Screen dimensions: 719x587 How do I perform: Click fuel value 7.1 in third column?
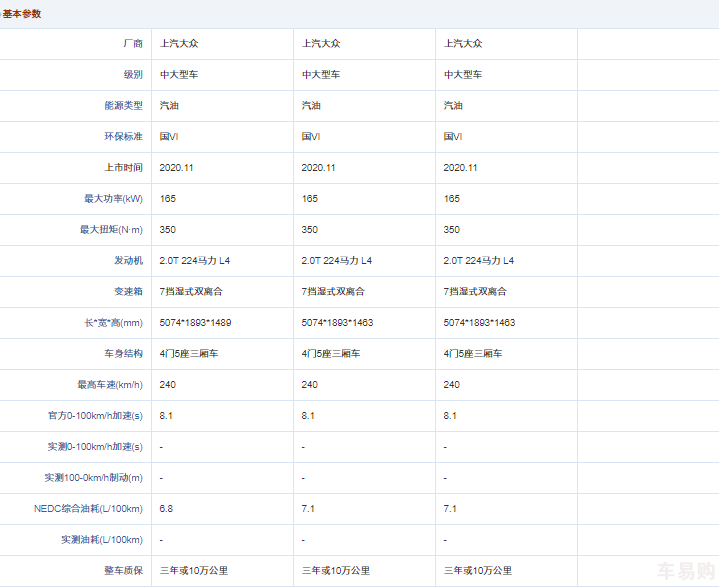450,509
